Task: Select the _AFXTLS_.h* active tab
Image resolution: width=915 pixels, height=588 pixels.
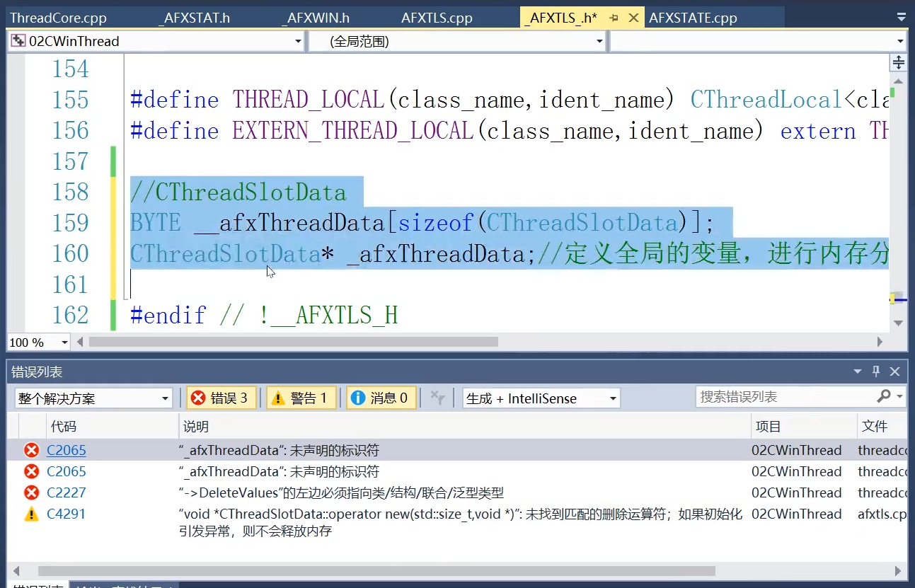Action: 561,18
